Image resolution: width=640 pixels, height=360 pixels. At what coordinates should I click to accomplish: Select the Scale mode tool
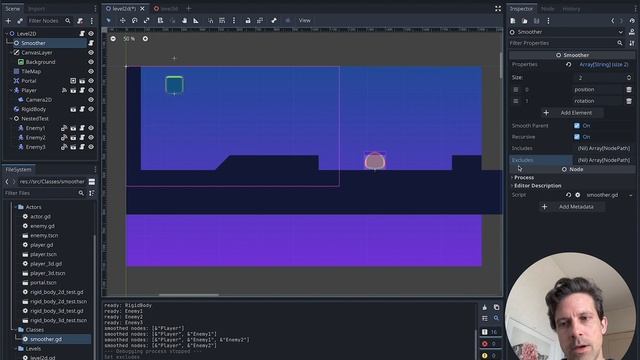point(147,20)
